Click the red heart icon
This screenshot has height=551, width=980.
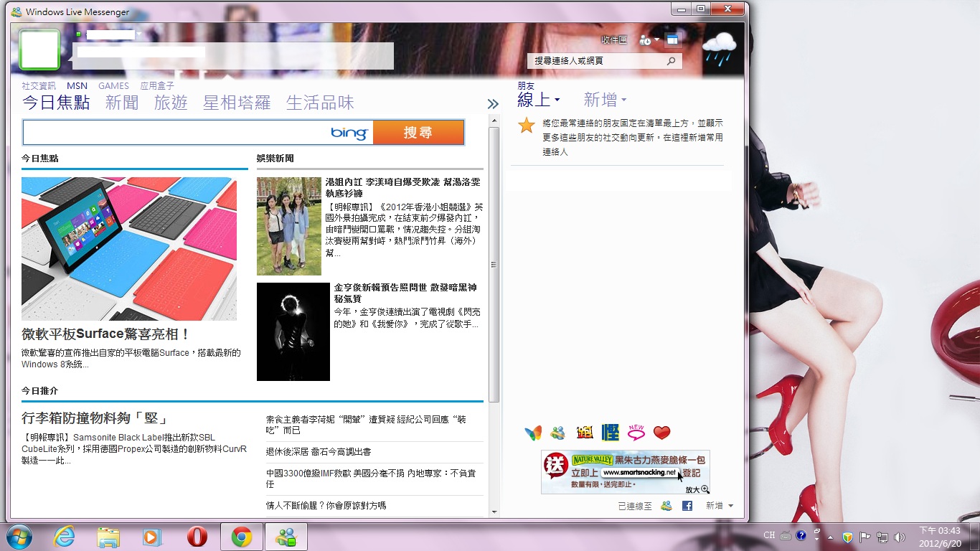(x=661, y=433)
